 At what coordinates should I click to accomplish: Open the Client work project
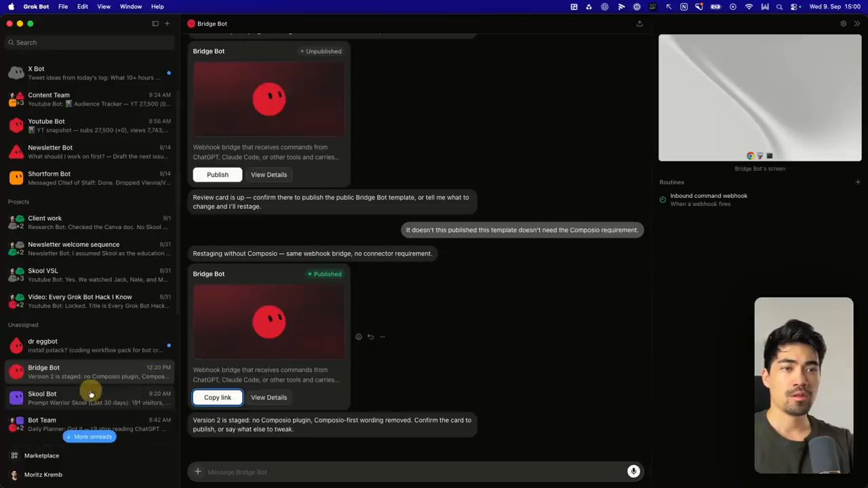[x=90, y=222]
